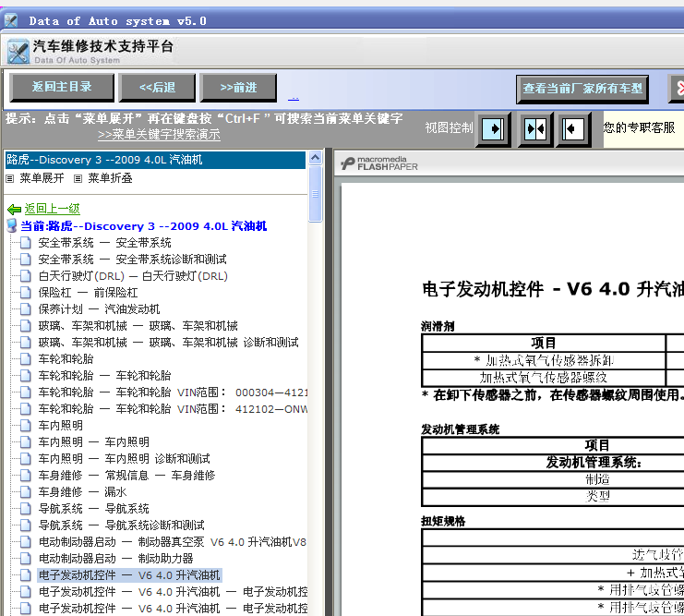Click the 返回主目录 button
684x616 pixels.
coord(62,88)
